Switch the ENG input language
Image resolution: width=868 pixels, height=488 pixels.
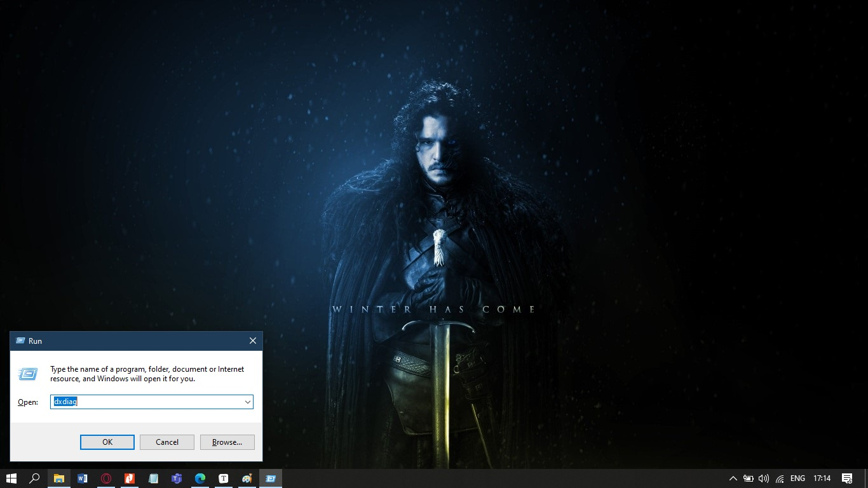797,478
